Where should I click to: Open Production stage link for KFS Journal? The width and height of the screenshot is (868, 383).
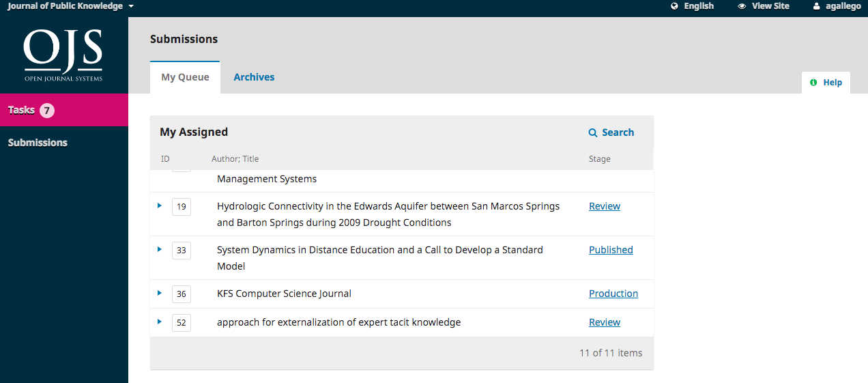click(613, 294)
